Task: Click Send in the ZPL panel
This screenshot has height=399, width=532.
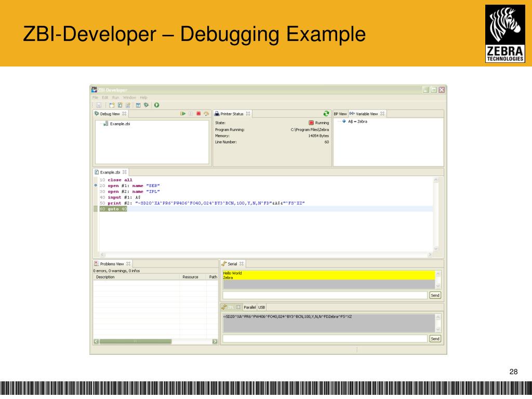Action: 435,339
